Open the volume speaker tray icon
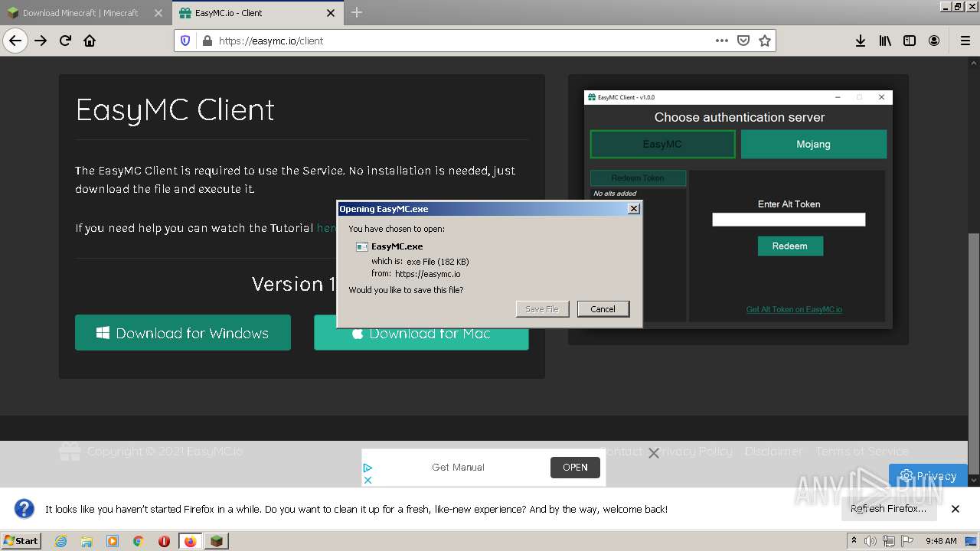Screen dimensions: 980x551 pyautogui.click(x=871, y=541)
